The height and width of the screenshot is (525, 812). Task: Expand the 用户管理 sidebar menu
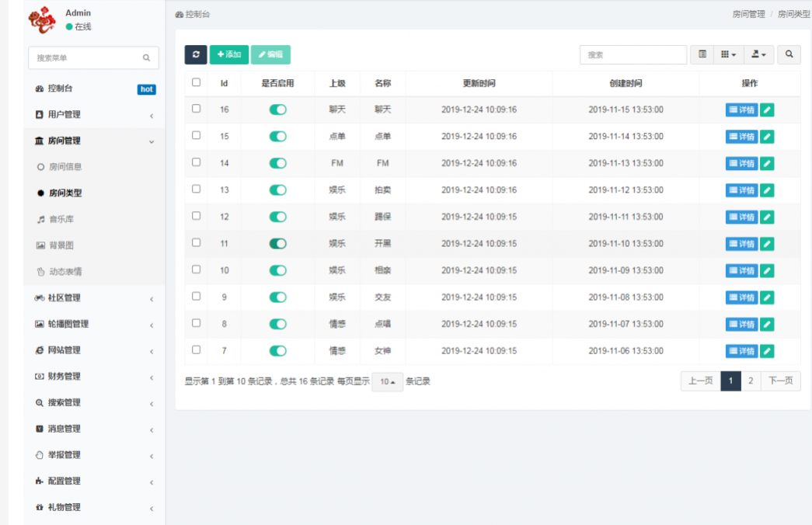click(93, 115)
